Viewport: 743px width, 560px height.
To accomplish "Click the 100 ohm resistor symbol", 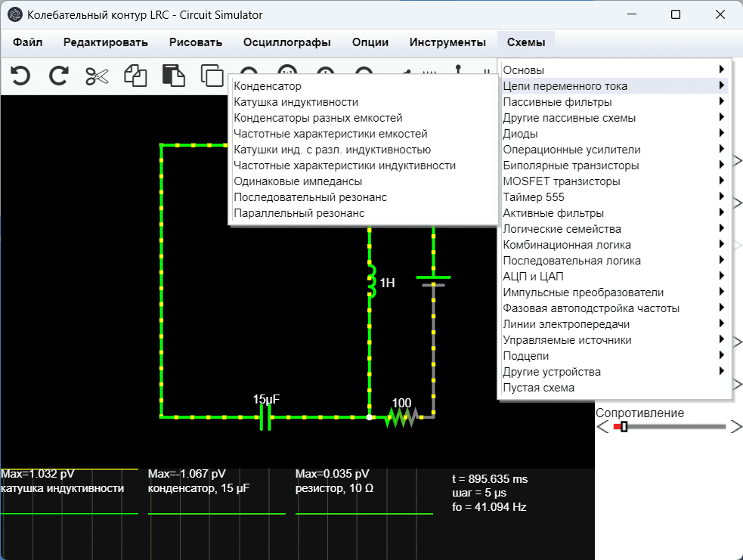I will click(x=401, y=417).
